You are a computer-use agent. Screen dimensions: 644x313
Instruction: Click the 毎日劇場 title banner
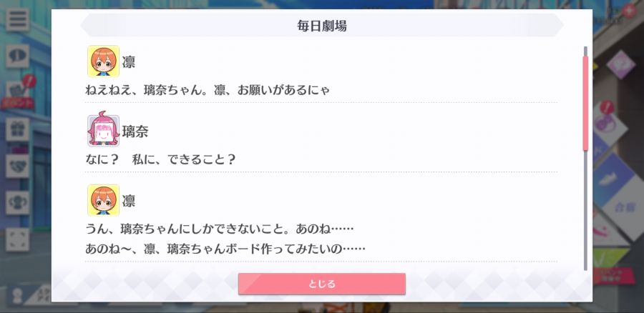321,26
